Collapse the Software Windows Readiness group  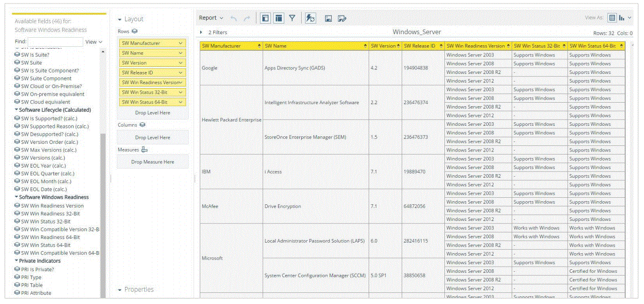[17, 197]
